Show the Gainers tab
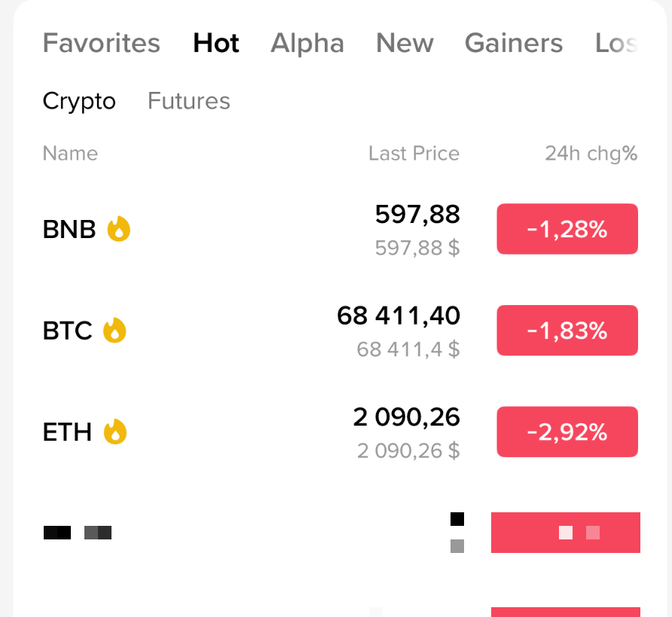Image resolution: width=672 pixels, height=617 pixels. click(x=514, y=43)
